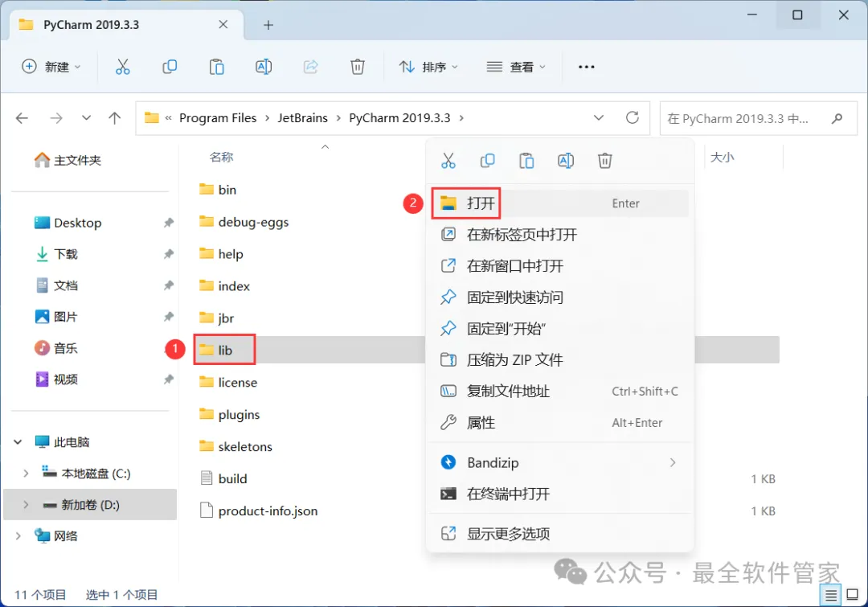Add a new tab with the plus button
The image size is (868, 607).
pos(268,25)
